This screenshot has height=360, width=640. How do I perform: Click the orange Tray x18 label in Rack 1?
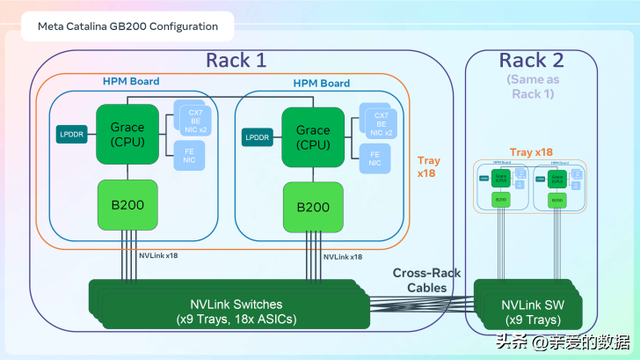(x=428, y=167)
